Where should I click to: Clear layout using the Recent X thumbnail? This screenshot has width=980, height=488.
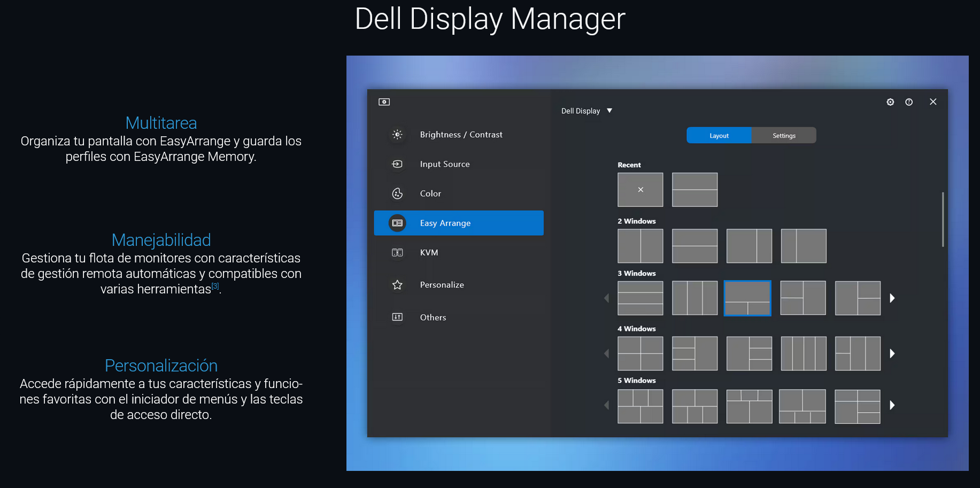640,190
